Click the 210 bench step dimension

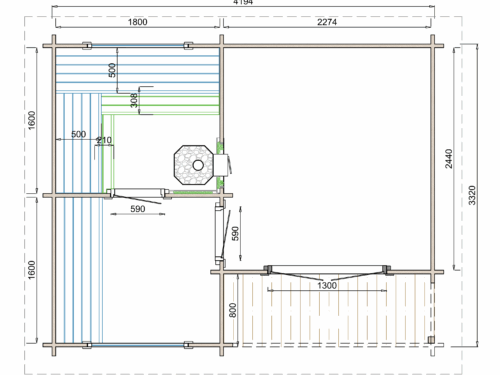104,140
